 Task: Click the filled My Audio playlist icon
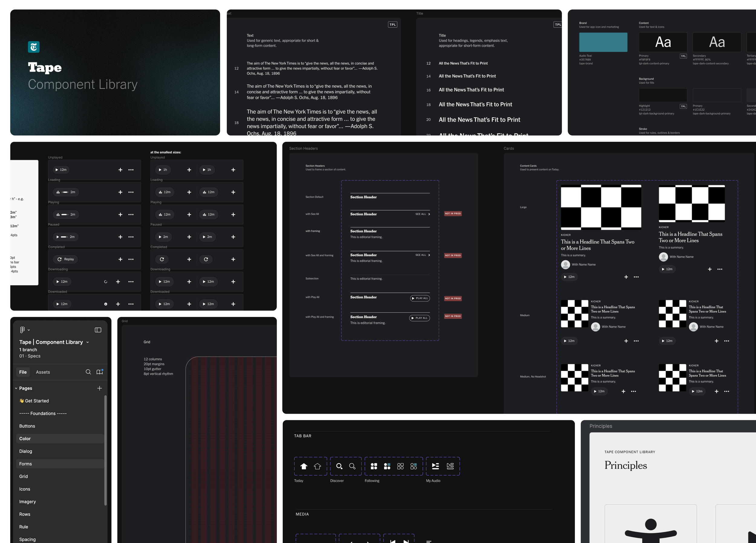[x=435, y=466]
